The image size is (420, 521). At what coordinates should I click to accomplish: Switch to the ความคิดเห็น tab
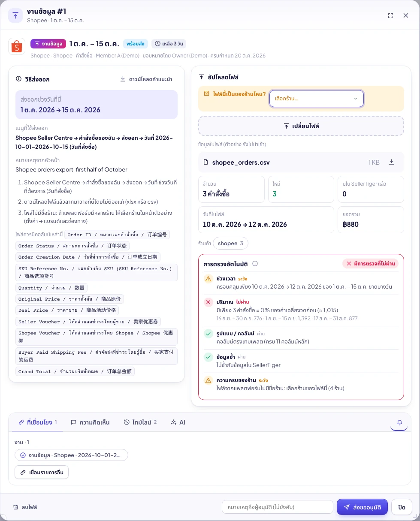pos(90,422)
